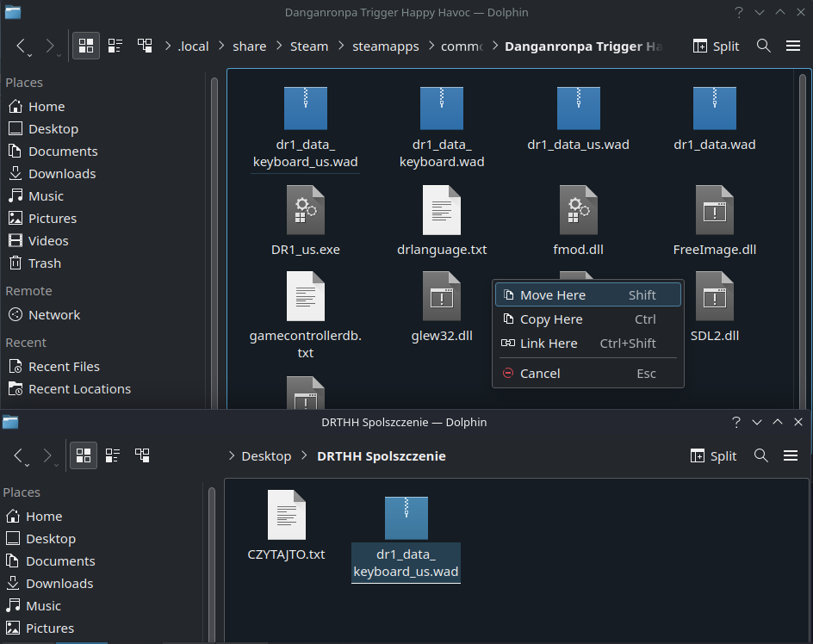The image size is (813, 644).
Task: Select dr1_data_us.wad archive
Action: tap(578, 120)
